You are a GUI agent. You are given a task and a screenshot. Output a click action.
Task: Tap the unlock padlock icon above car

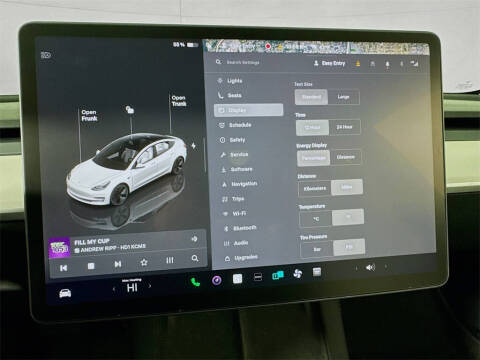tap(130, 109)
